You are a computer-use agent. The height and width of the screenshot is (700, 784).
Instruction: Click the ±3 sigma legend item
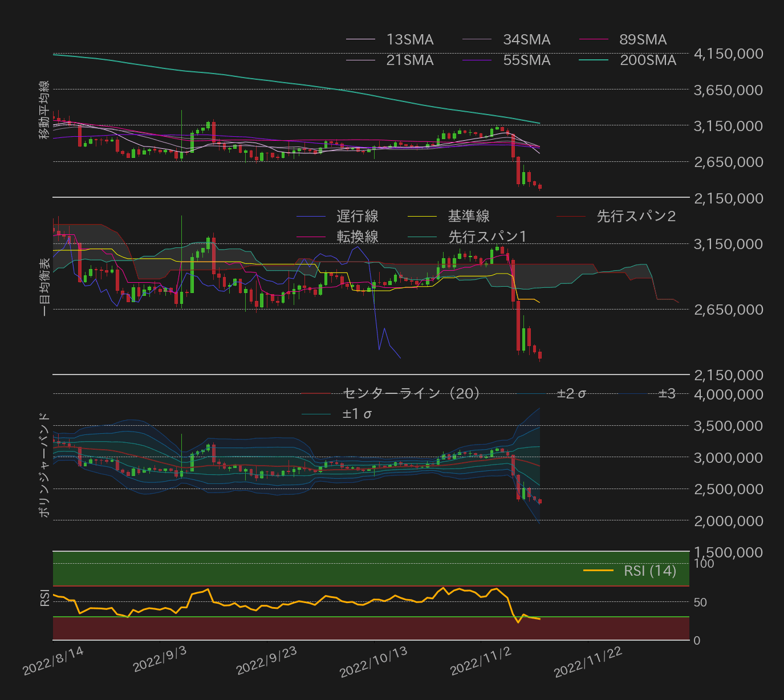pyautogui.click(x=634, y=393)
